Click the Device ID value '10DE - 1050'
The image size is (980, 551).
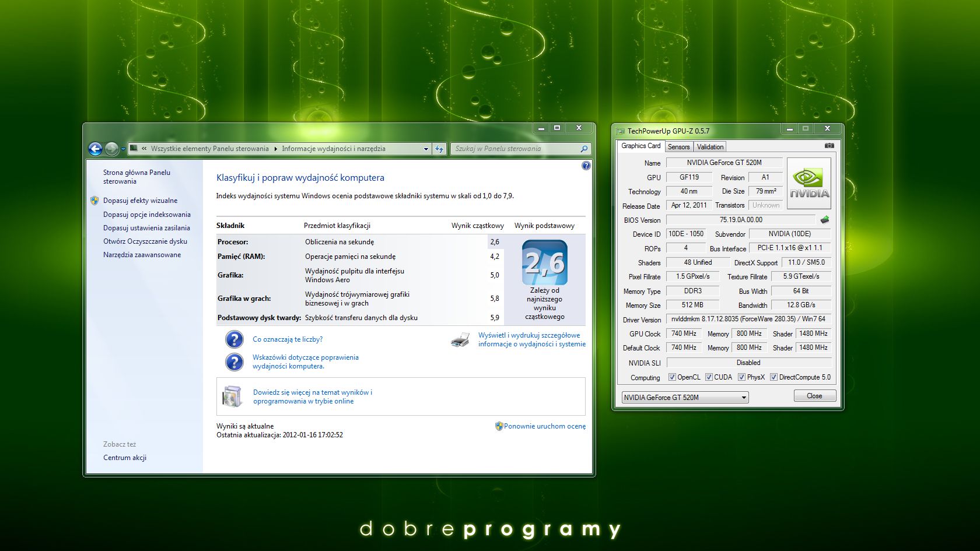click(686, 234)
